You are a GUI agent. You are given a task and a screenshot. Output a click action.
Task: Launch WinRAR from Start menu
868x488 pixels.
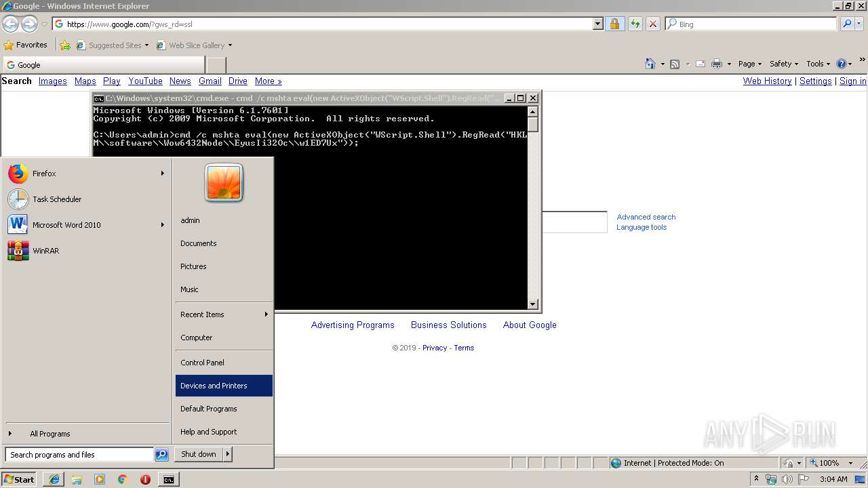pos(87,251)
